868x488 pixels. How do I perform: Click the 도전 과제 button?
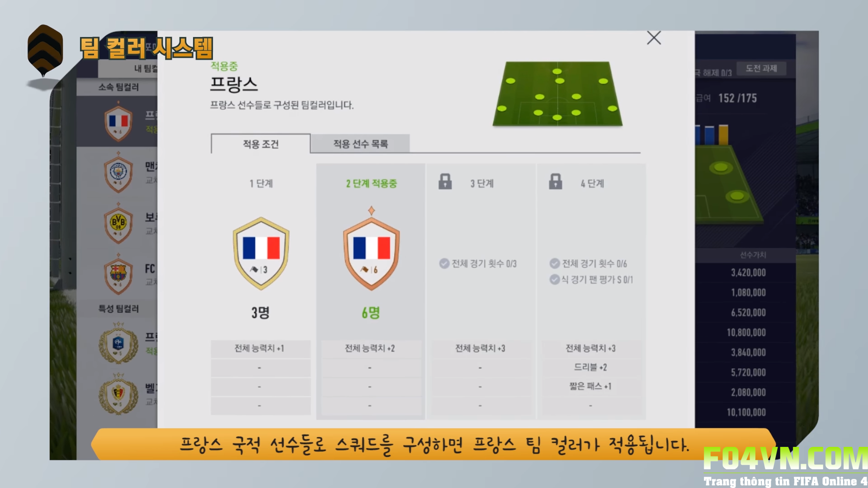coord(761,68)
